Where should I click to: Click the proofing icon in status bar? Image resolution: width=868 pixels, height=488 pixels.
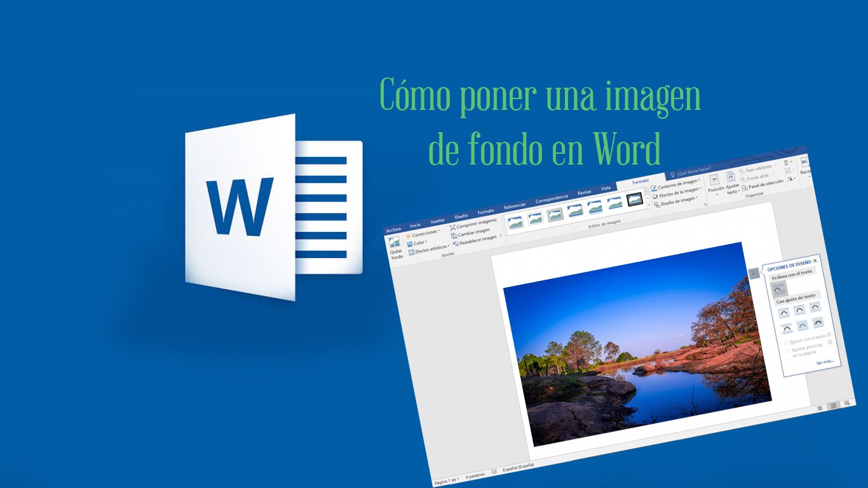494,471
